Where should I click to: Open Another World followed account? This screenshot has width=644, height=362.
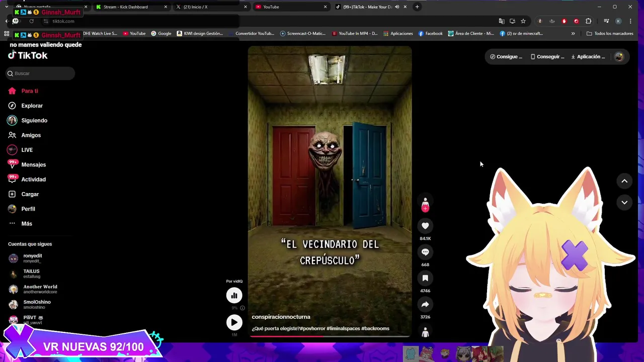click(33, 289)
